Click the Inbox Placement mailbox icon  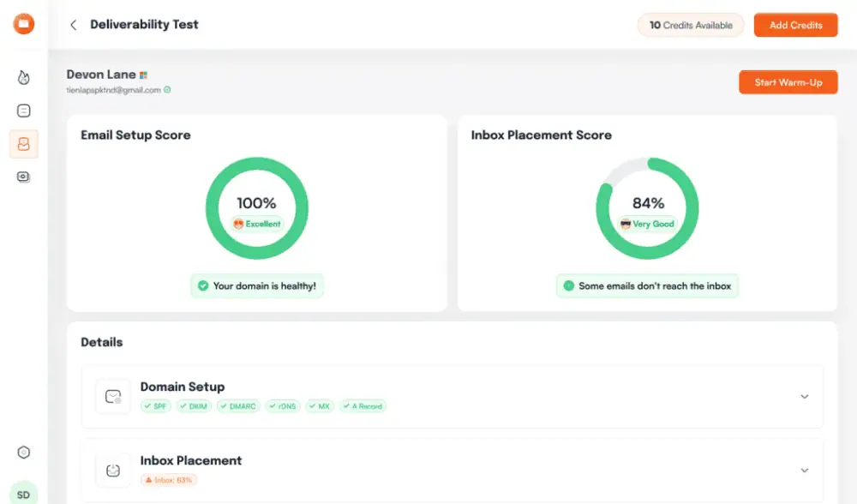[x=113, y=471]
